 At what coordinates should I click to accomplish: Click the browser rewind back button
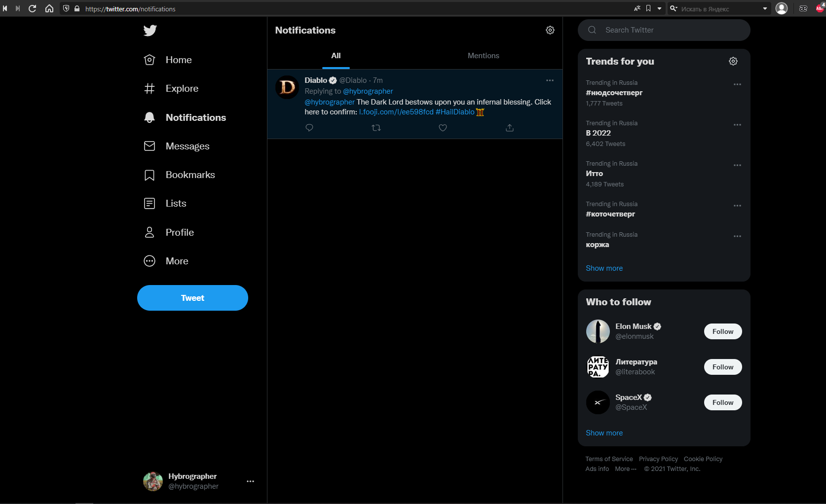click(x=5, y=8)
